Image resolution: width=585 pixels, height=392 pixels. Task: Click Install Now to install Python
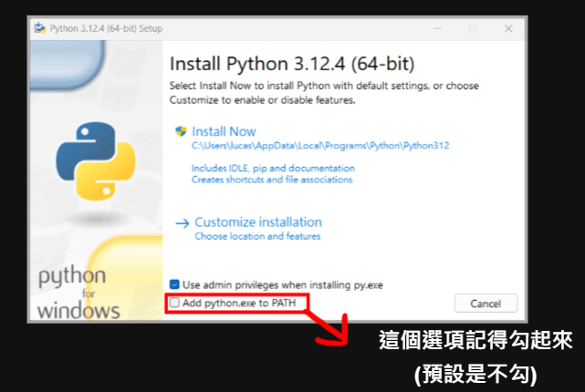point(224,131)
